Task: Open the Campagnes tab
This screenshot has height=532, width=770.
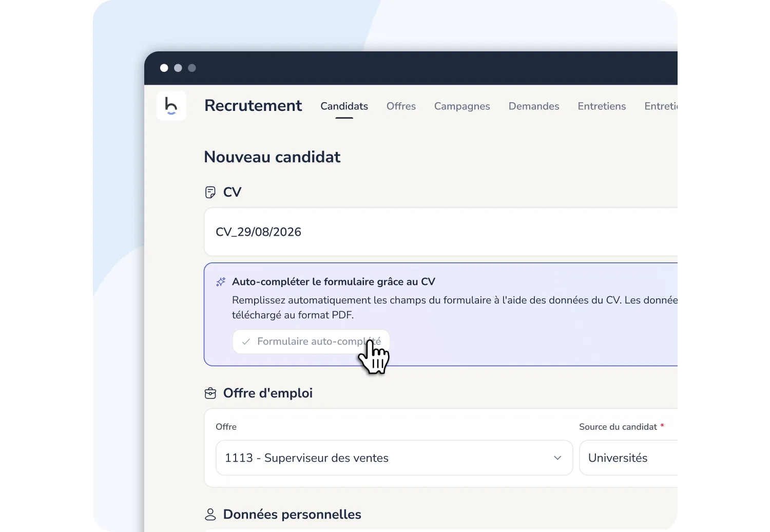Action: (461, 106)
